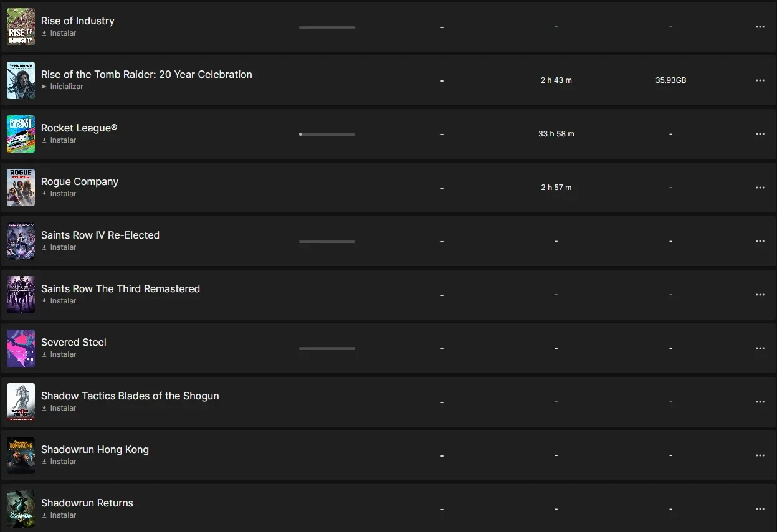
Task: Open more options for Severed Steel
Action: 760,348
